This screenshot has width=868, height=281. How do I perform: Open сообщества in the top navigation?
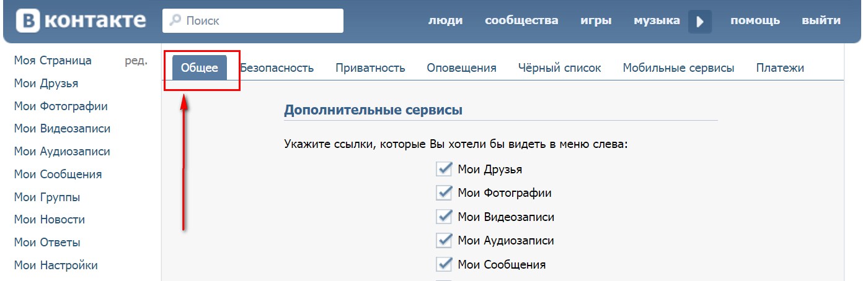[521, 20]
